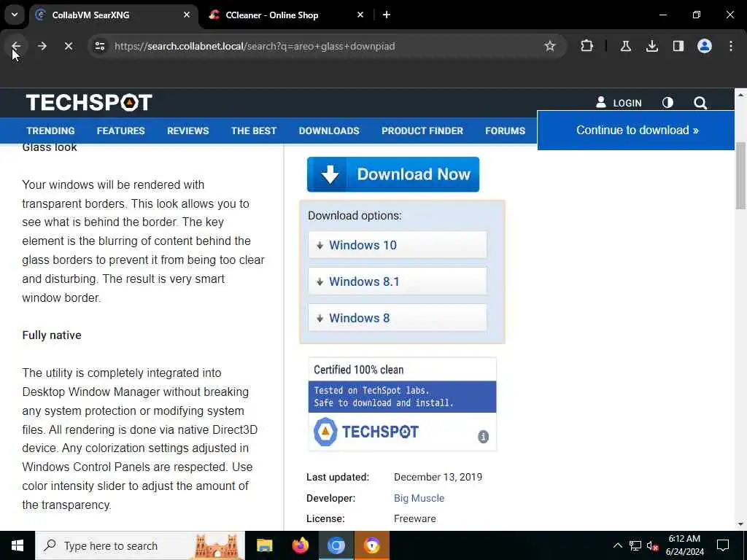Viewport: 747px width, 560px height.
Task: Open the TRENDING menu
Action: coord(50,131)
